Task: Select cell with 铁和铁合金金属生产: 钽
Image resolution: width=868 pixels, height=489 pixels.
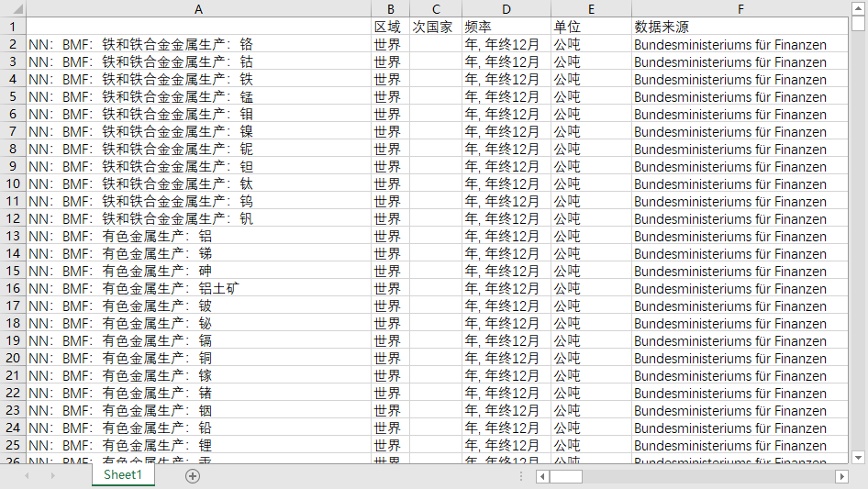Action: tap(199, 166)
